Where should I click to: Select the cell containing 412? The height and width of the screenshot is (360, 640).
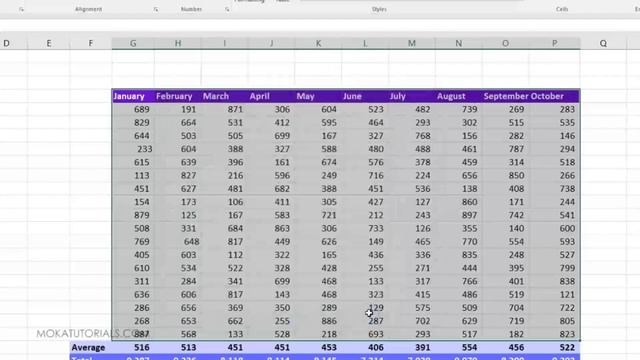click(x=271, y=122)
